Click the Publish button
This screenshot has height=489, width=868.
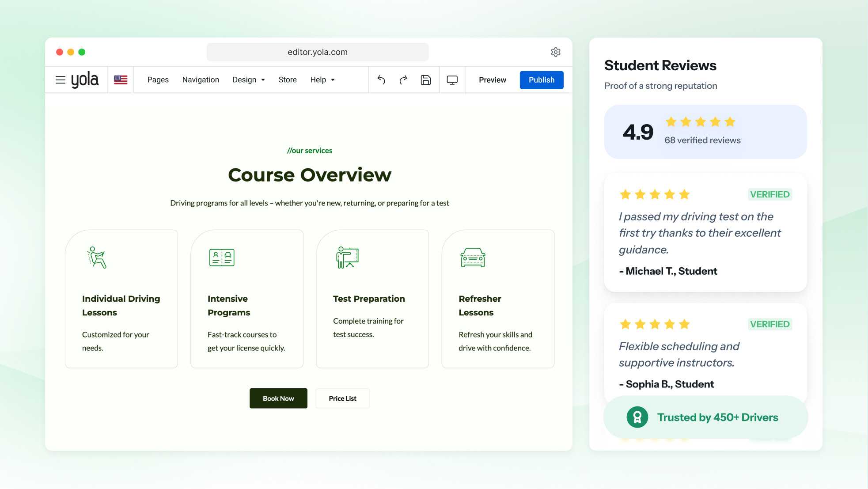[x=542, y=80]
